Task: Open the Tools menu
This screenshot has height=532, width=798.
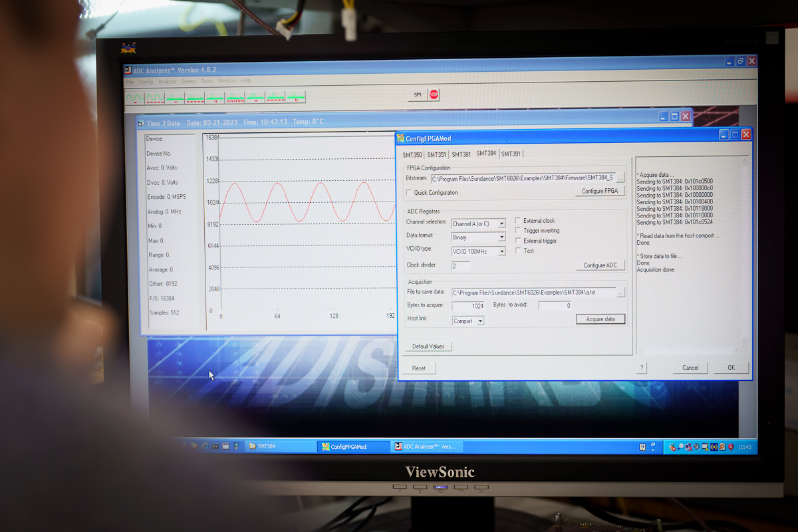Action: pyautogui.click(x=207, y=82)
